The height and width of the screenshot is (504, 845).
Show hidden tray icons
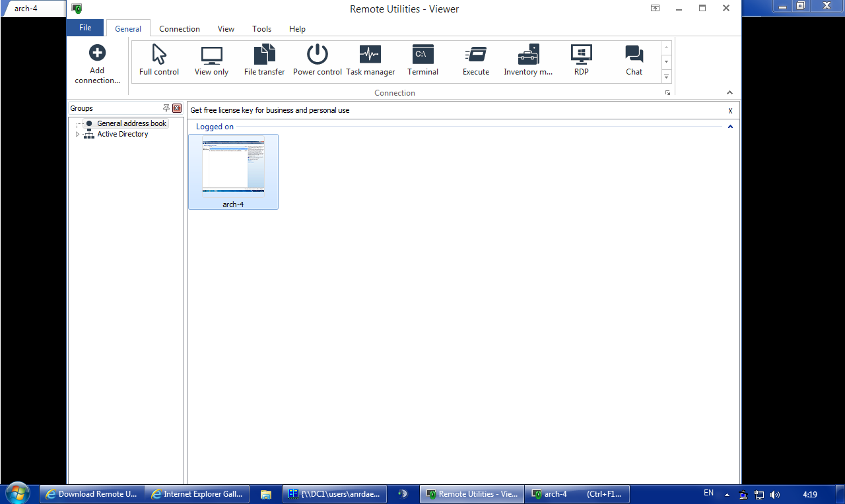point(727,494)
